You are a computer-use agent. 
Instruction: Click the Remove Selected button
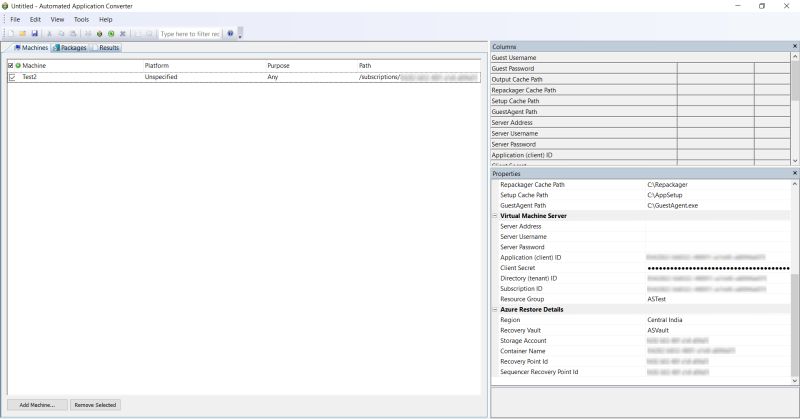(95, 405)
